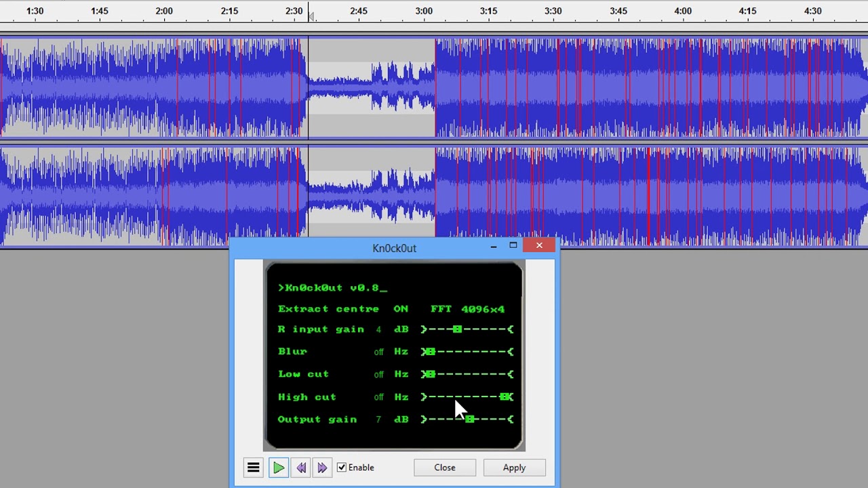Click the Low cut label
This screenshot has height=488, width=868.
303,374
